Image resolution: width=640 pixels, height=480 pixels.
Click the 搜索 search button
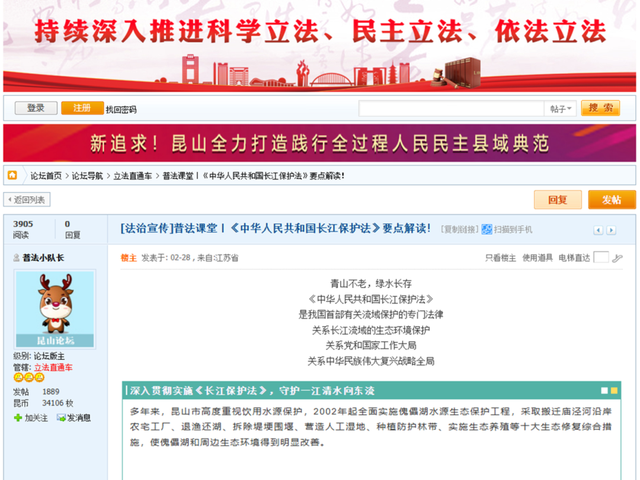[600, 108]
